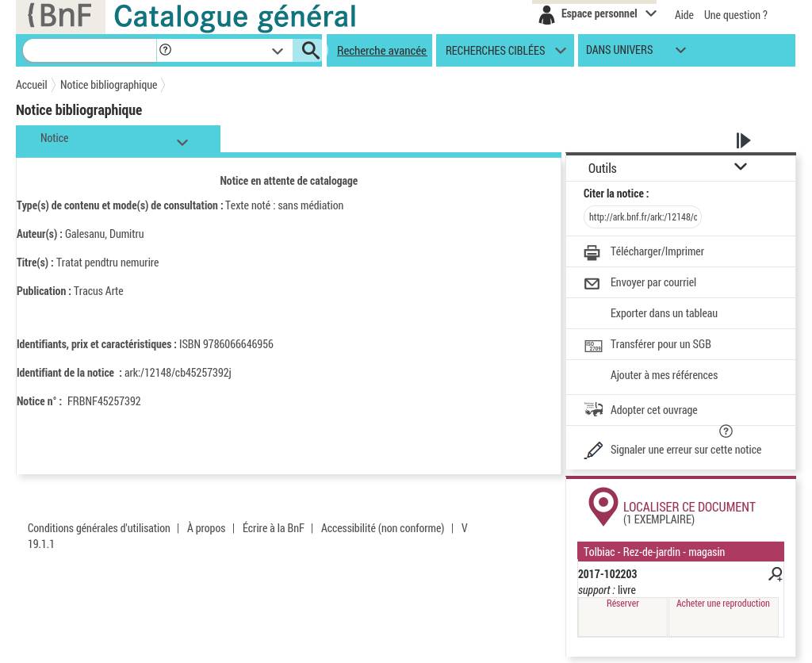
Task: Click the pencil icon to report an error
Action: [593, 450]
